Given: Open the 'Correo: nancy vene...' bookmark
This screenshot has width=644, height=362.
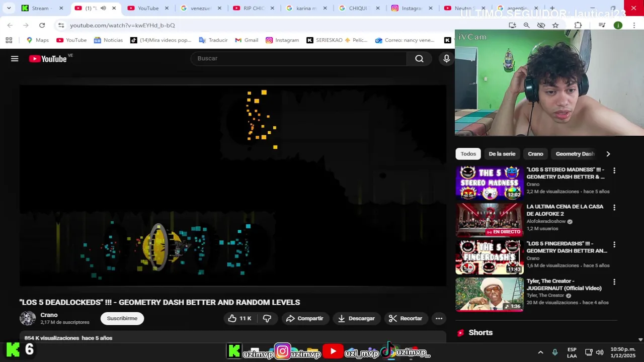Looking at the screenshot, I should click(405, 40).
